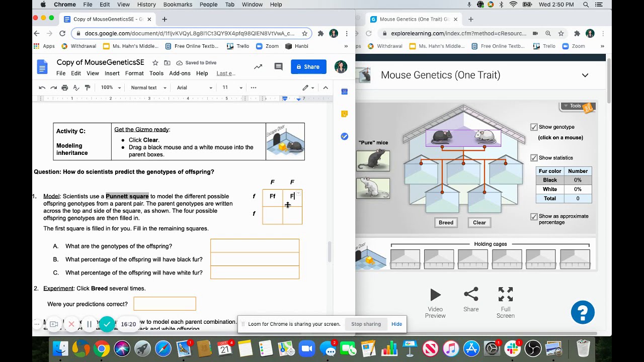Select the white Pure mouse thumbnail
The width and height of the screenshot is (644, 362).
click(x=373, y=189)
